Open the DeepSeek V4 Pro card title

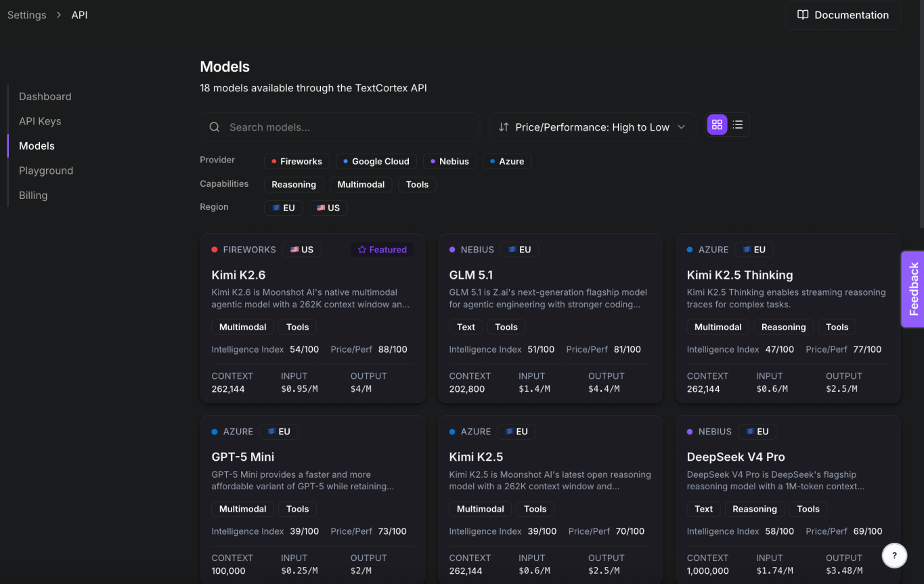(736, 457)
